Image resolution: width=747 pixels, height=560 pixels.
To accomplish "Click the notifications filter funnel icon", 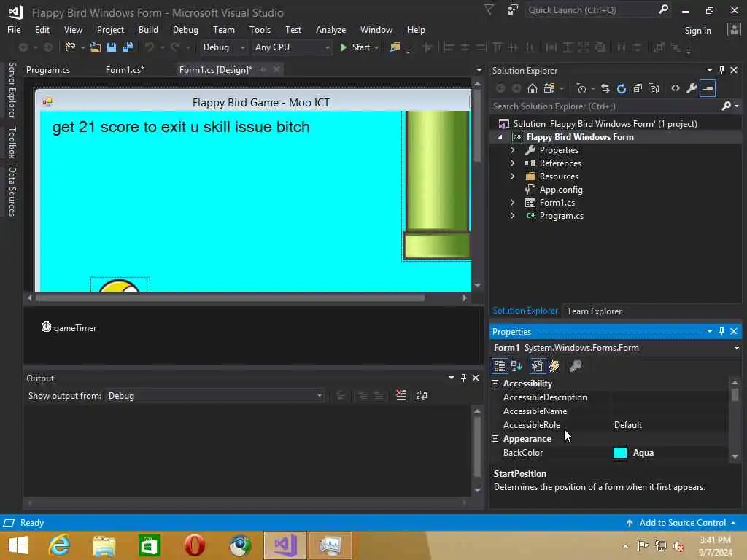I will [x=489, y=9].
